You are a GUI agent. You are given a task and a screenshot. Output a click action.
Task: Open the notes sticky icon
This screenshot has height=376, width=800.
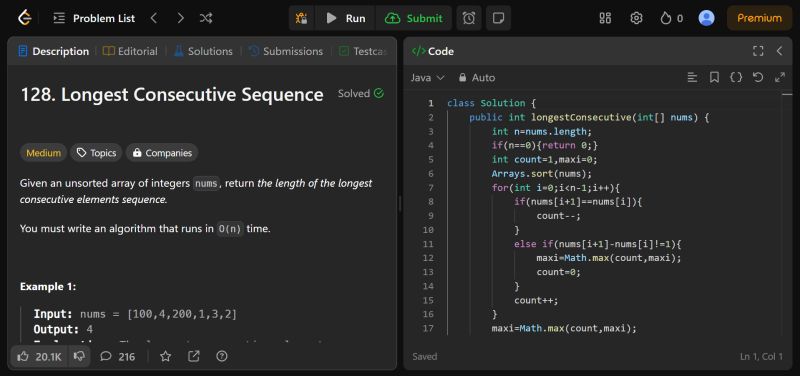pyautogui.click(x=498, y=18)
